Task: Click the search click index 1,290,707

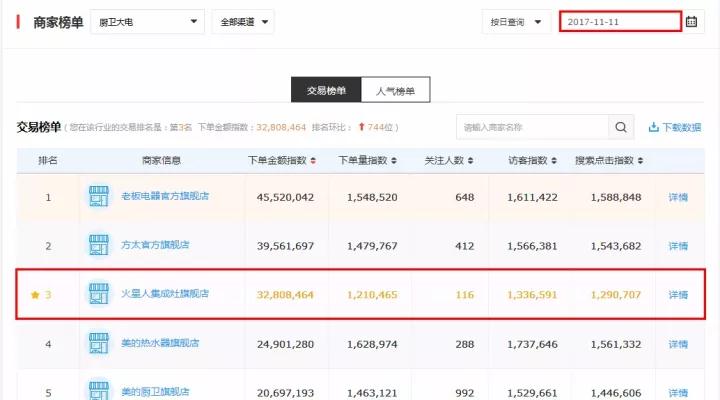Action: coord(616,295)
